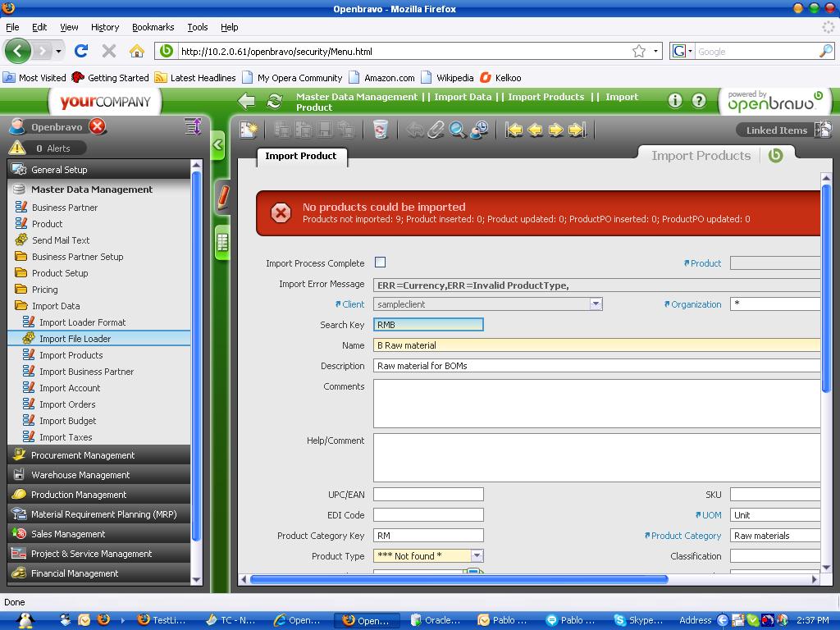Go to the last record arrow
840x630 pixels.
click(x=577, y=130)
